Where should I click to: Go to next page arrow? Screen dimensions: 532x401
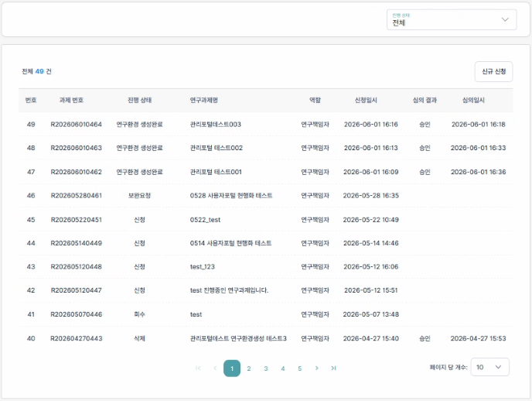tap(316, 368)
